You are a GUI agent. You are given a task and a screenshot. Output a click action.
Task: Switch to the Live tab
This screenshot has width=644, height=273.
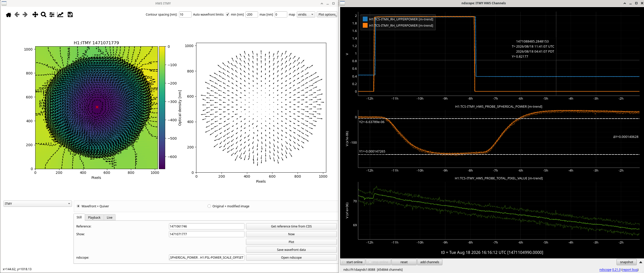[x=110, y=217]
